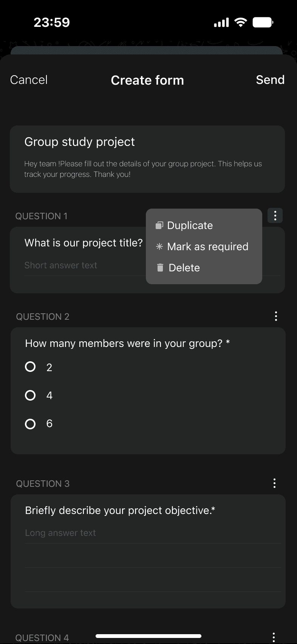Open the Question 1 three-dot options menu

pyautogui.click(x=275, y=216)
